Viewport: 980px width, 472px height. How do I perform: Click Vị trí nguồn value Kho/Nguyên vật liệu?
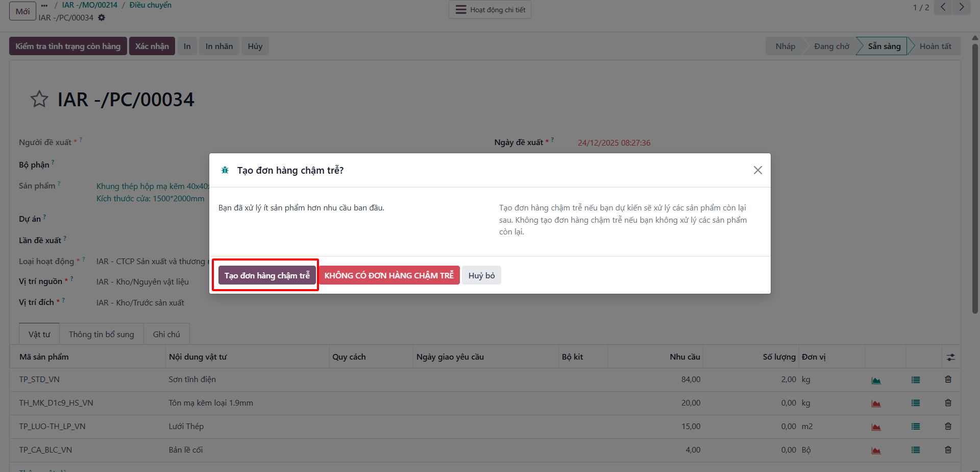(x=142, y=282)
